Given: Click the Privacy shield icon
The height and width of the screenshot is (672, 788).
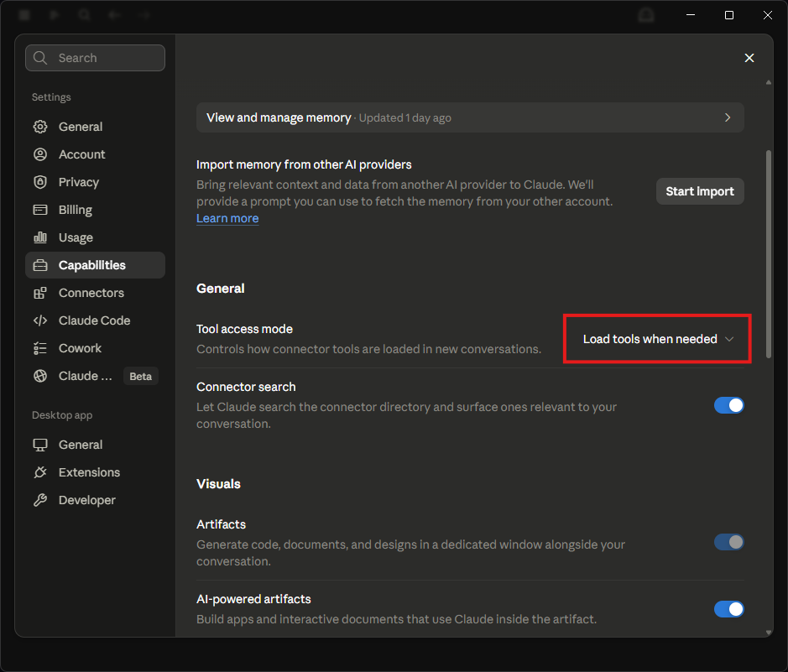Looking at the screenshot, I should click(x=40, y=182).
